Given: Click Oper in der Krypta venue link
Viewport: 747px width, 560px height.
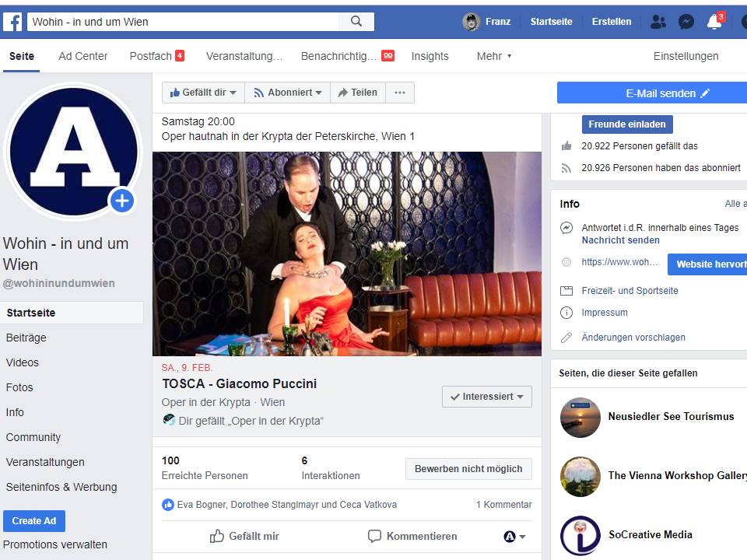Looking at the screenshot, I should click(205, 402).
